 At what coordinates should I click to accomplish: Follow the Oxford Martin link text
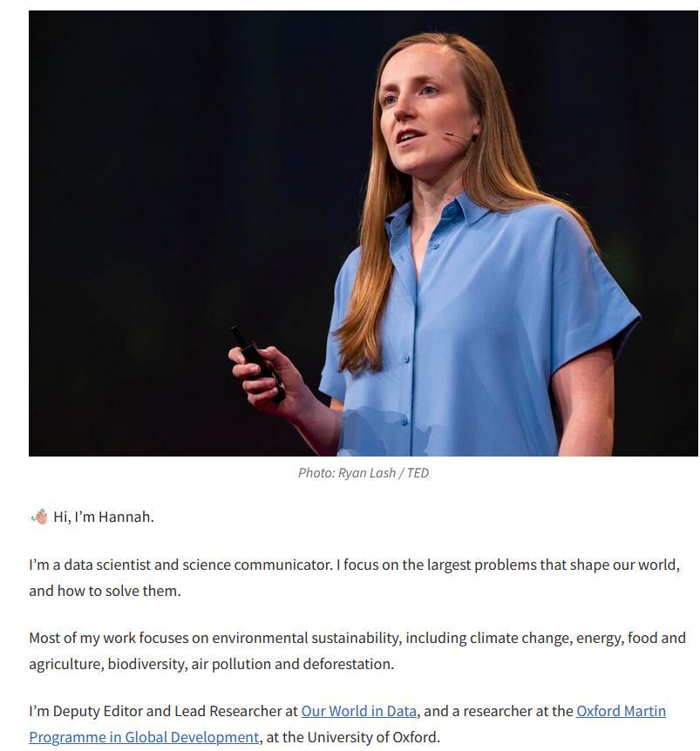pyautogui.click(x=621, y=711)
